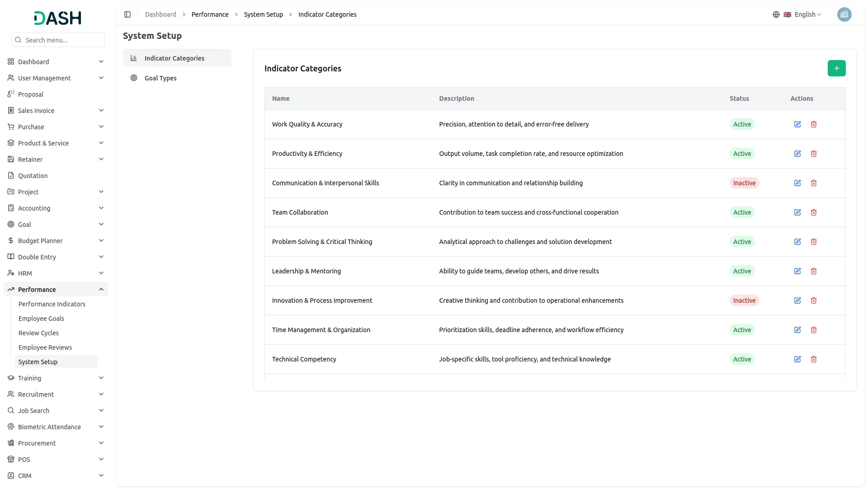Delete Time Management & Organization with trash icon

[x=814, y=330]
